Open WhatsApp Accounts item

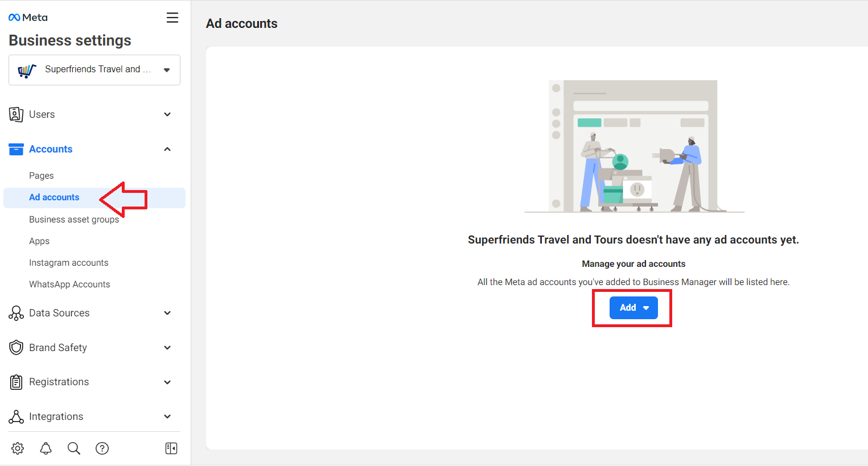click(69, 284)
